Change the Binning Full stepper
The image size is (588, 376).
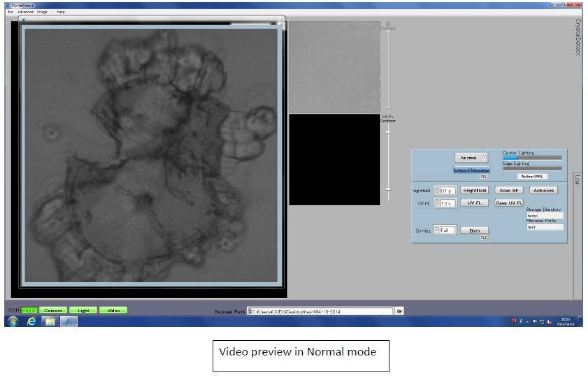[437, 230]
